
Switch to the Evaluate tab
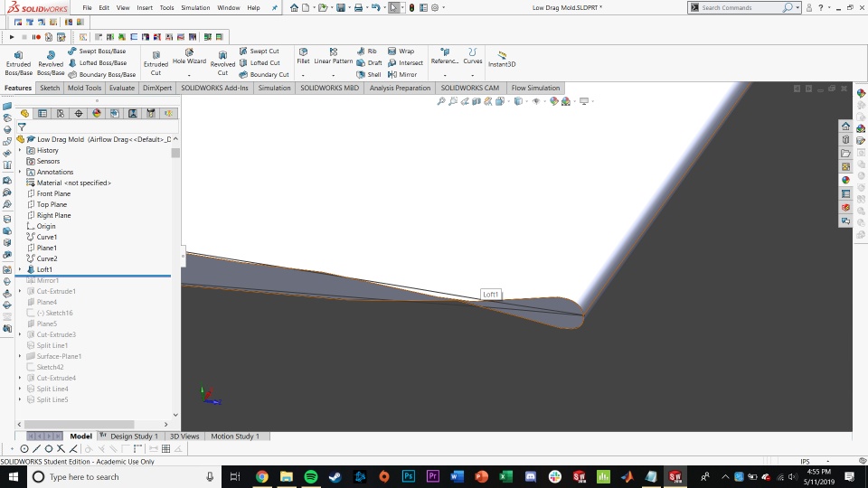(x=122, y=88)
